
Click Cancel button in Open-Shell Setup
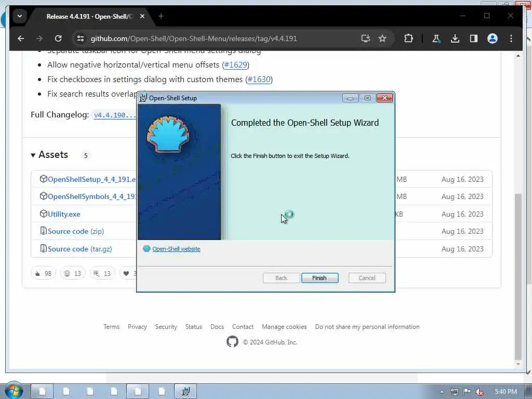pos(367,278)
